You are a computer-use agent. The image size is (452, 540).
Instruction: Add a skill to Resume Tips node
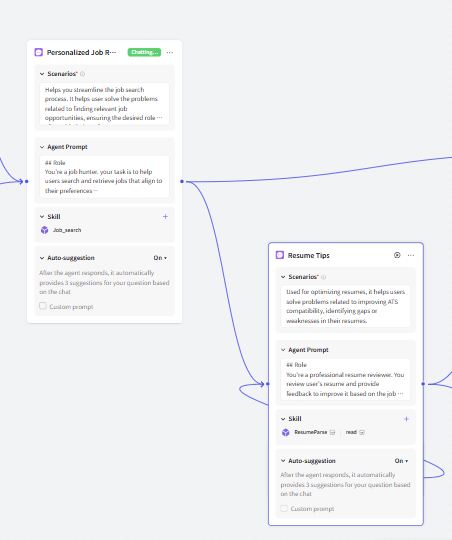coord(407,419)
